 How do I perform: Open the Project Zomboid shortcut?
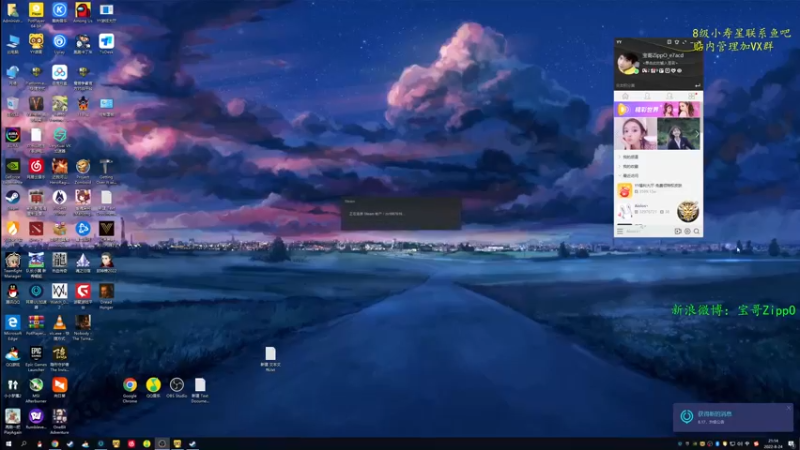[x=83, y=171]
